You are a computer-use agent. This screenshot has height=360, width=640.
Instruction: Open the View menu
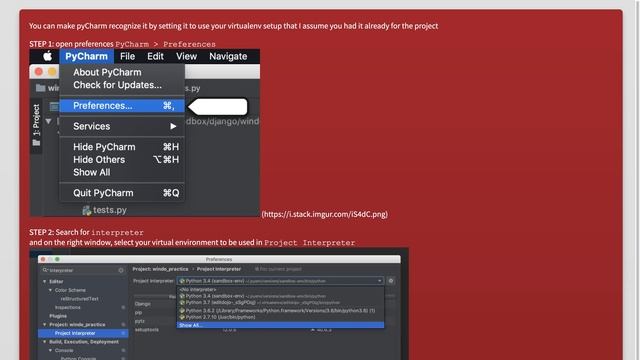point(187,56)
